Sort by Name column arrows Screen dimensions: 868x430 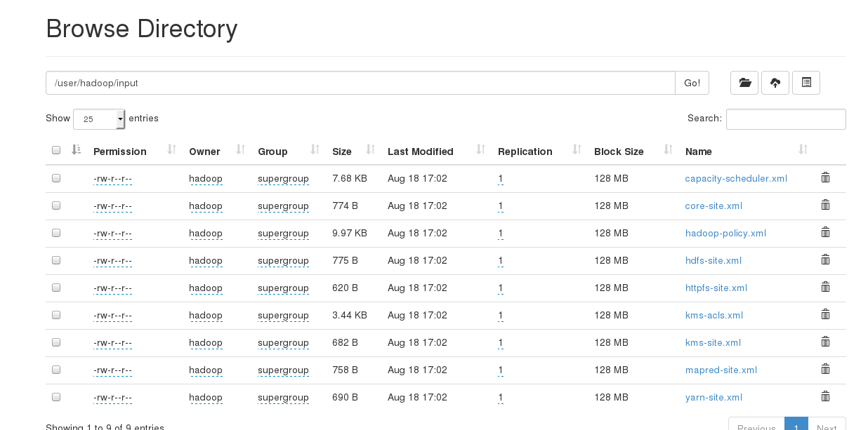pyautogui.click(x=803, y=149)
